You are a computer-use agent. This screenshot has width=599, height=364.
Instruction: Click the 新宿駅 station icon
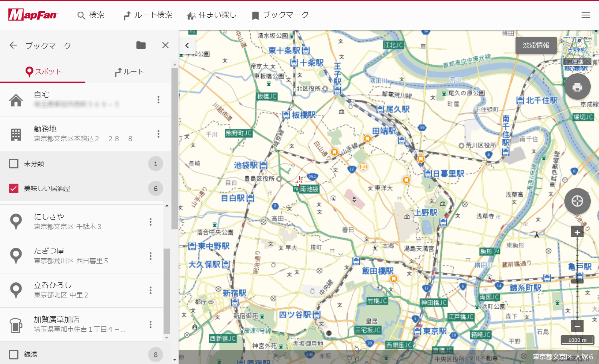[x=235, y=302]
